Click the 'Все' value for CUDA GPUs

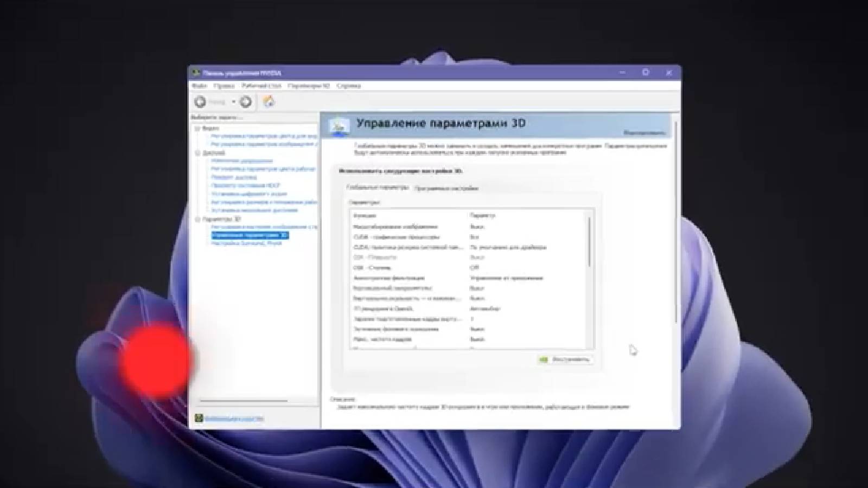tap(475, 237)
